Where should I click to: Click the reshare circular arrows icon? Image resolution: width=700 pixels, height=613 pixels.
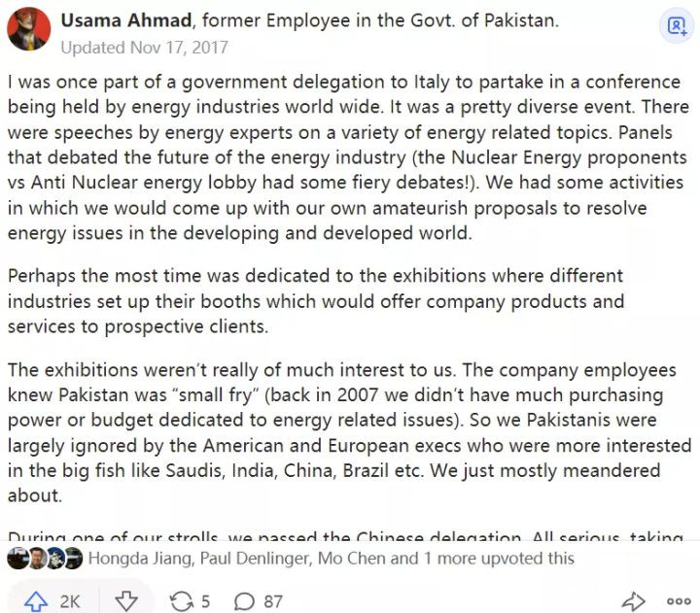[x=182, y=600]
